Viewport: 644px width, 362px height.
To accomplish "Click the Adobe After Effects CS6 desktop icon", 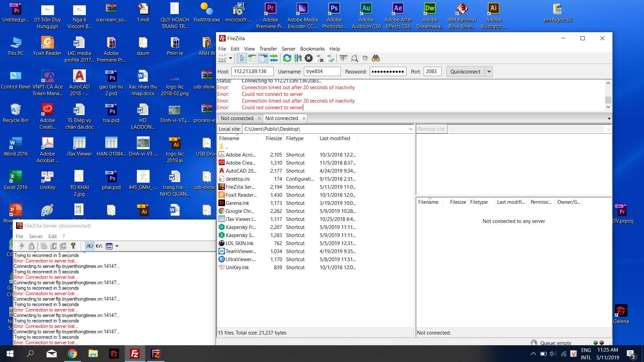I will (398, 16).
